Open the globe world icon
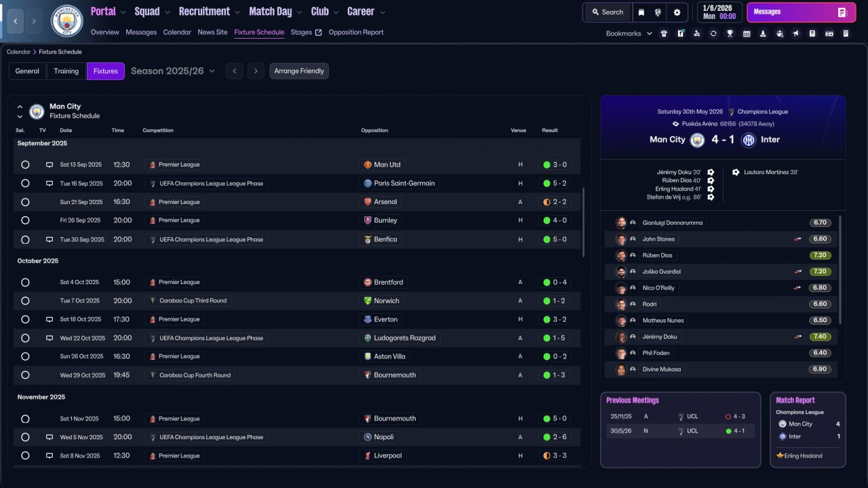 pyautogui.click(x=658, y=12)
